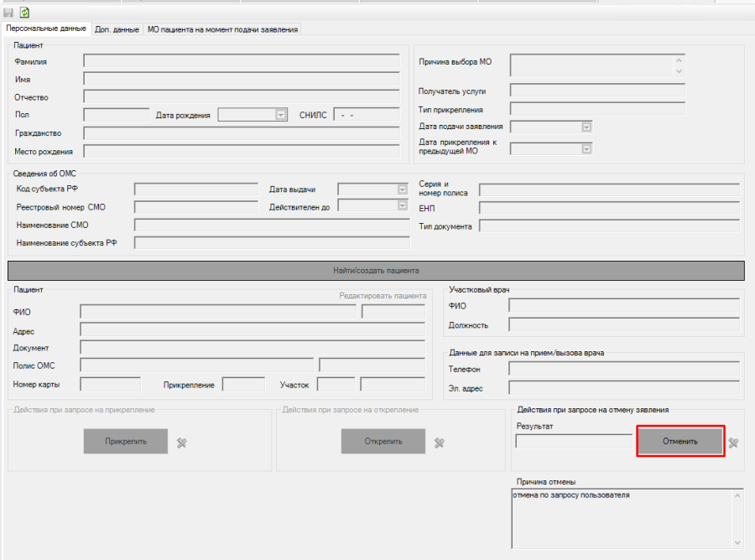Open the Дата выдачи dropdown
755x560 pixels.
(x=402, y=189)
